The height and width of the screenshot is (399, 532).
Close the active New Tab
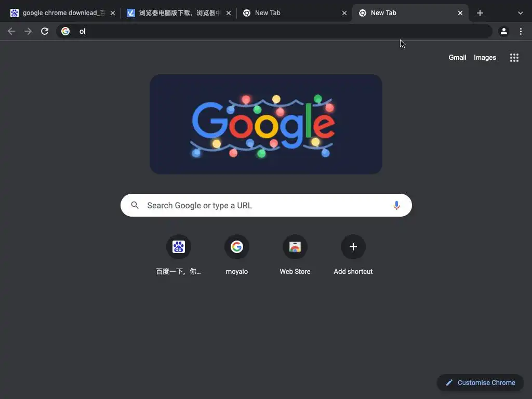[460, 13]
